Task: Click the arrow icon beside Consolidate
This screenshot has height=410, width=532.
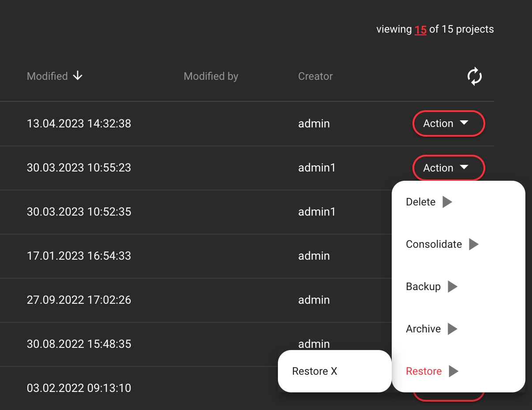Action: point(474,244)
